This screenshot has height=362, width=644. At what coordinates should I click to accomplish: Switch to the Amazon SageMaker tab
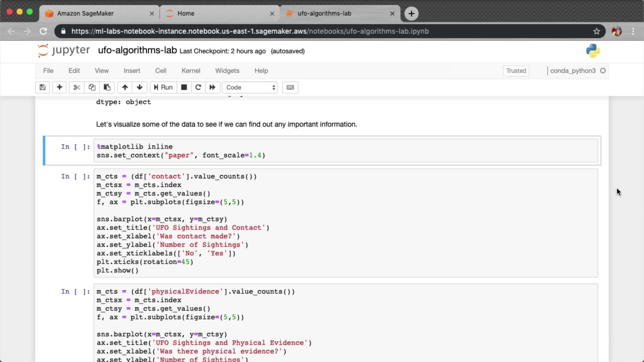pyautogui.click(x=86, y=13)
